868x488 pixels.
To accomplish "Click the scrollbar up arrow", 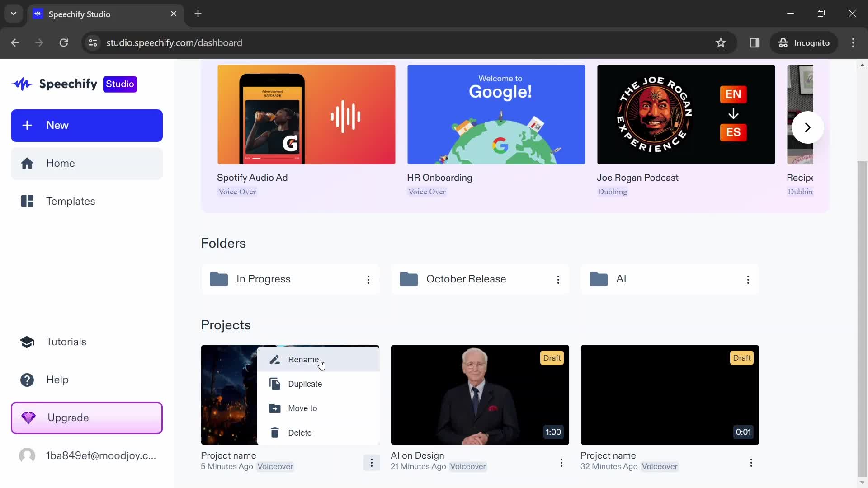I will coord(862,66).
